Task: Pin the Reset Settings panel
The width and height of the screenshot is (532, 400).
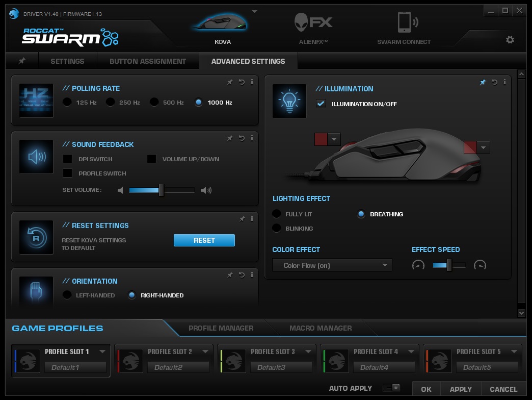Action: [x=242, y=219]
